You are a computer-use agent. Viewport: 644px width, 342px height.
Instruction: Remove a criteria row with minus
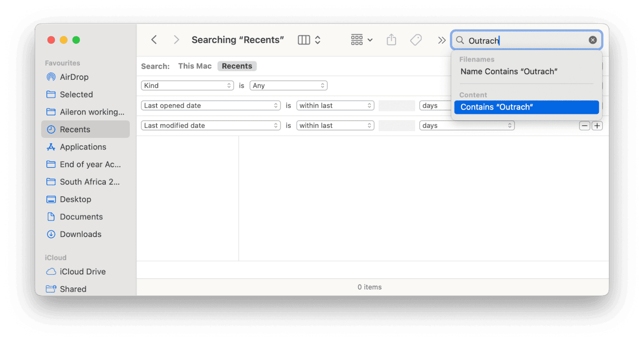[584, 125]
